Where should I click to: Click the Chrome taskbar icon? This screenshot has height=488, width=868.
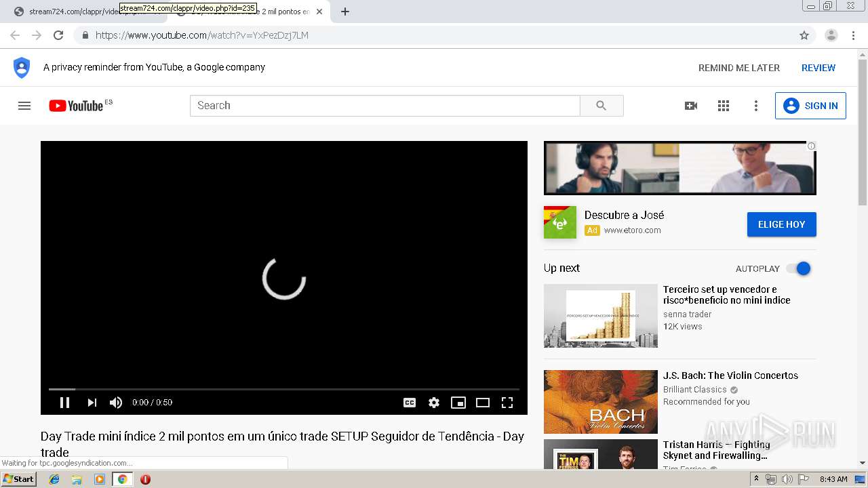point(123,479)
